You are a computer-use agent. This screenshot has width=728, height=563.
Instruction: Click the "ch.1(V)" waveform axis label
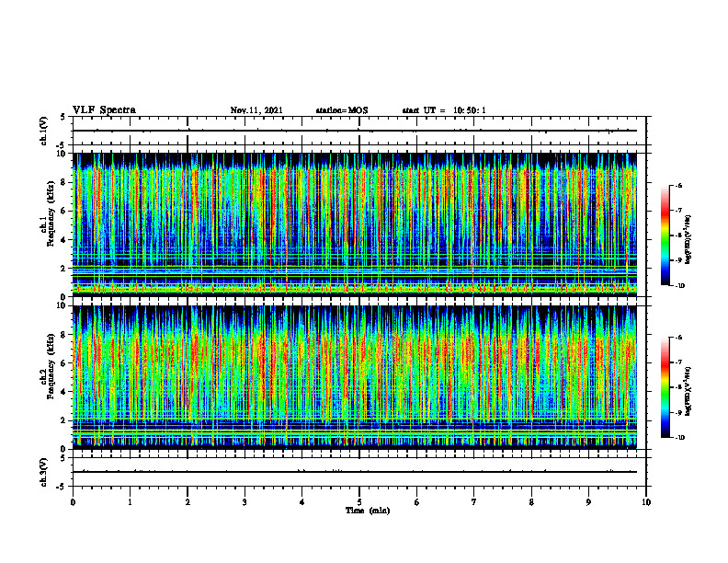[x=44, y=131]
